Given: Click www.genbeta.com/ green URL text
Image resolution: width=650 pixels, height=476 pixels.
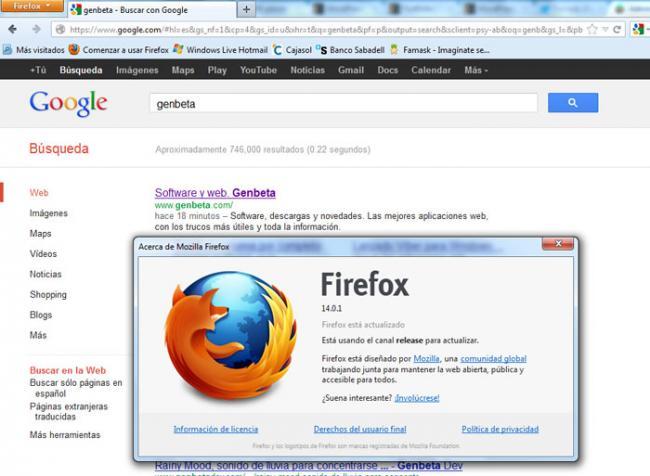Looking at the screenshot, I should [194, 205].
